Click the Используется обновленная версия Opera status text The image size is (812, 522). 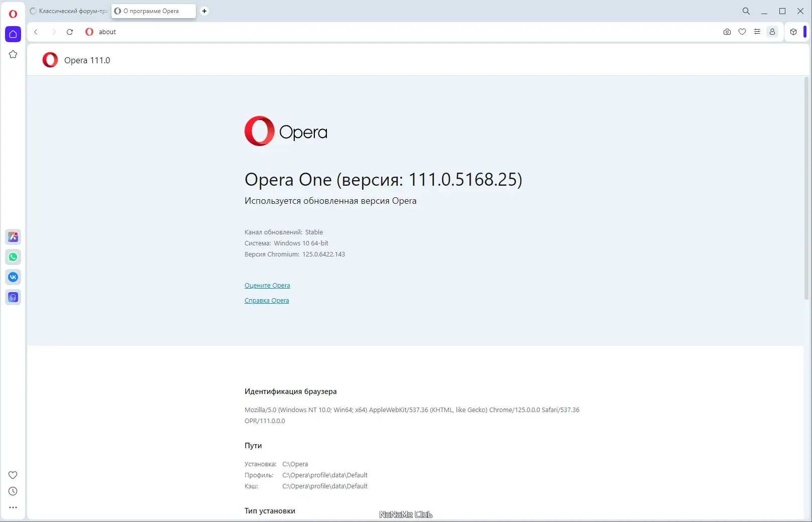tap(330, 201)
